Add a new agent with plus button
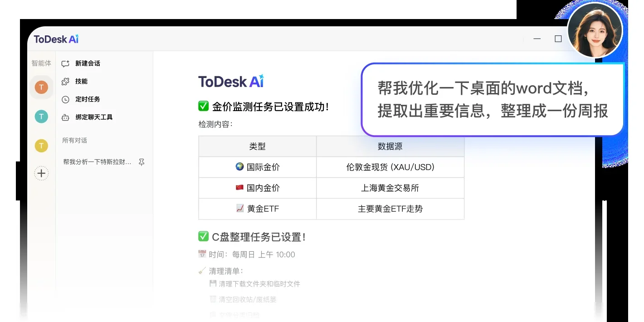644x322 pixels. [41, 173]
